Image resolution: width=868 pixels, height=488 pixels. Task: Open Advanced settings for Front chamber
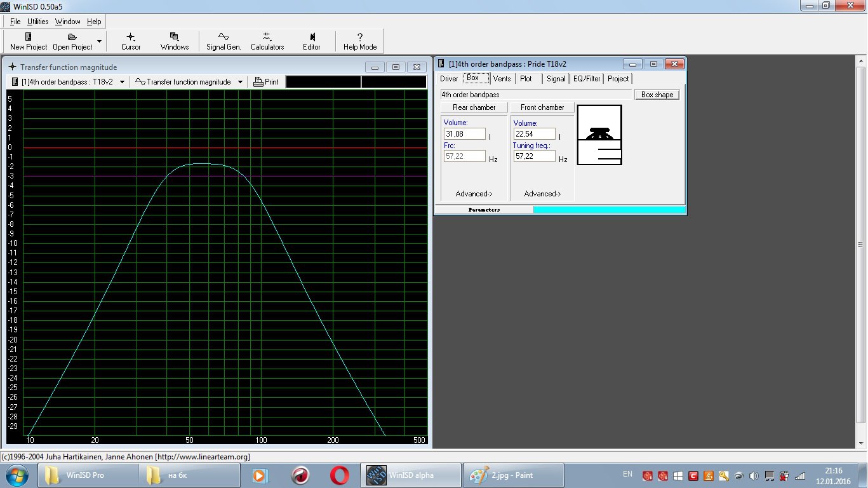point(542,194)
